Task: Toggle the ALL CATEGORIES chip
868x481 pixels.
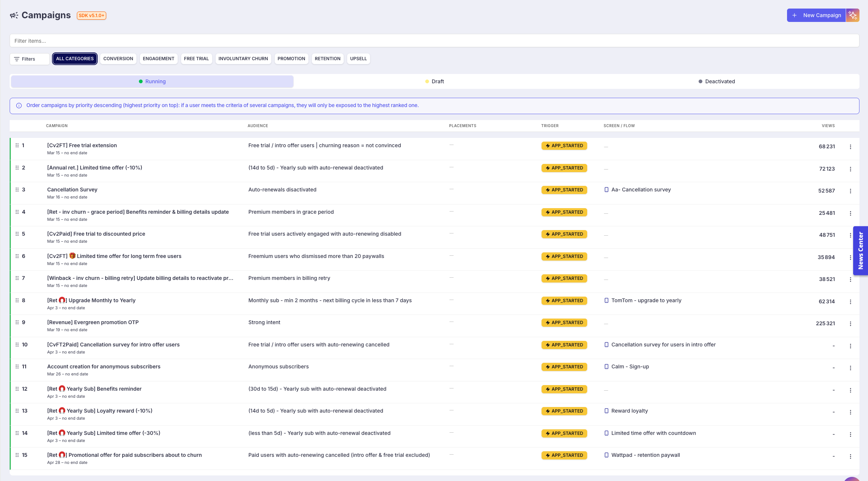Action: pos(75,59)
